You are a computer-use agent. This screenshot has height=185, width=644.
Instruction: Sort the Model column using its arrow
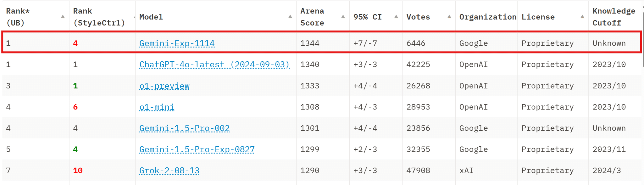point(290,17)
